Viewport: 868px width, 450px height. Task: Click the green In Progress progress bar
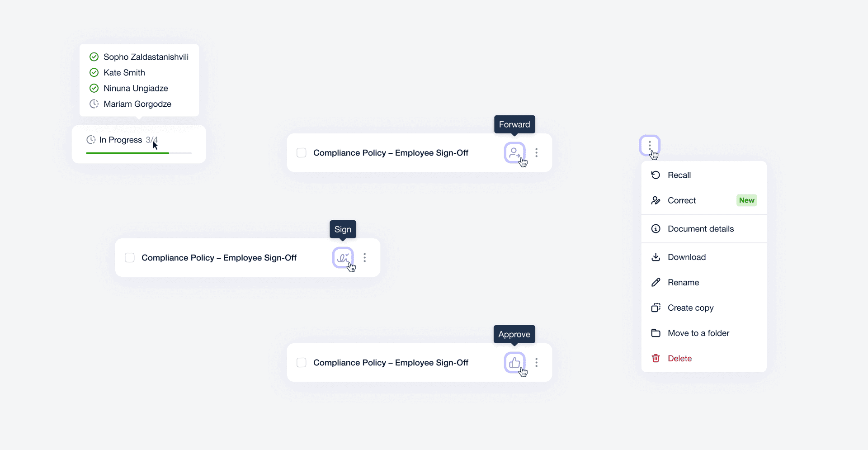pyautogui.click(x=127, y=153)
